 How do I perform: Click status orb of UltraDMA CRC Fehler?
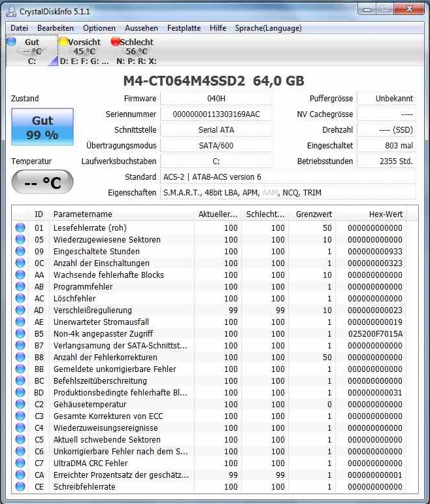(x=20, y=463)
